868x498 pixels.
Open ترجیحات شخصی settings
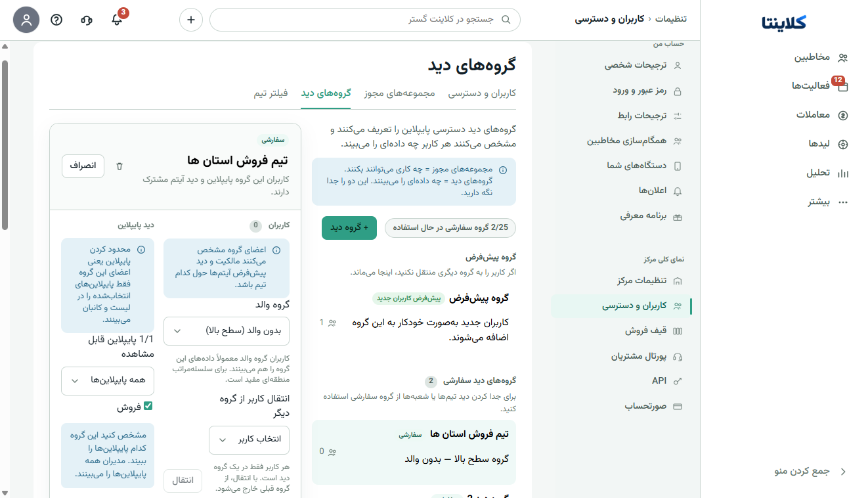[x=621, y=66]
